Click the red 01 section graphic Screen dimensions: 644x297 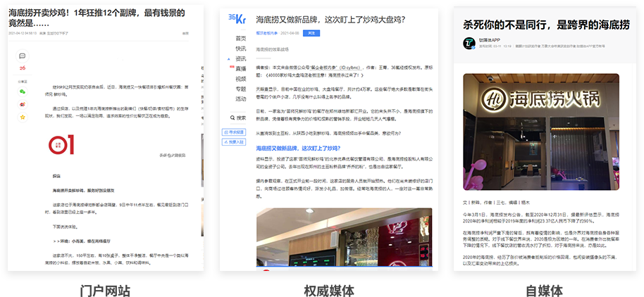tap(61, 145)
